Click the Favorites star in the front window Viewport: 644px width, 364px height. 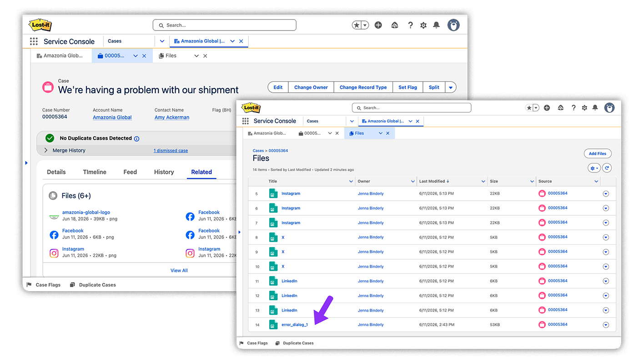529,108
